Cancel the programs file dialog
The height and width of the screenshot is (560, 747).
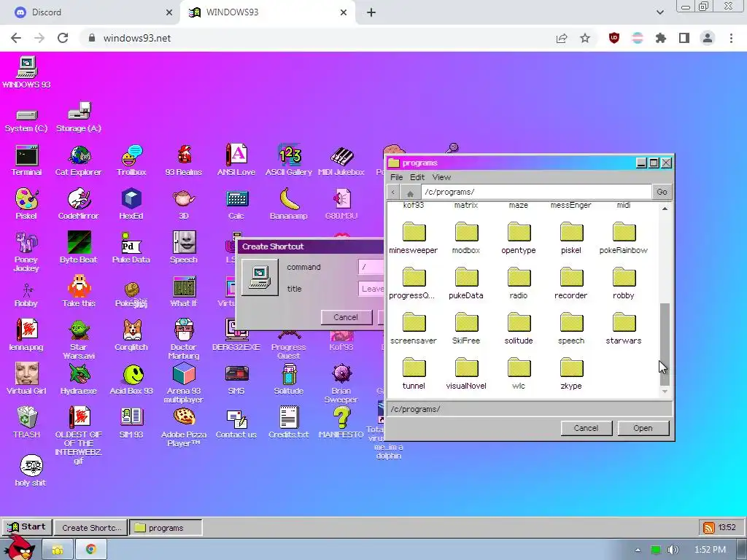pyautogui.click(x=586, y=428)
